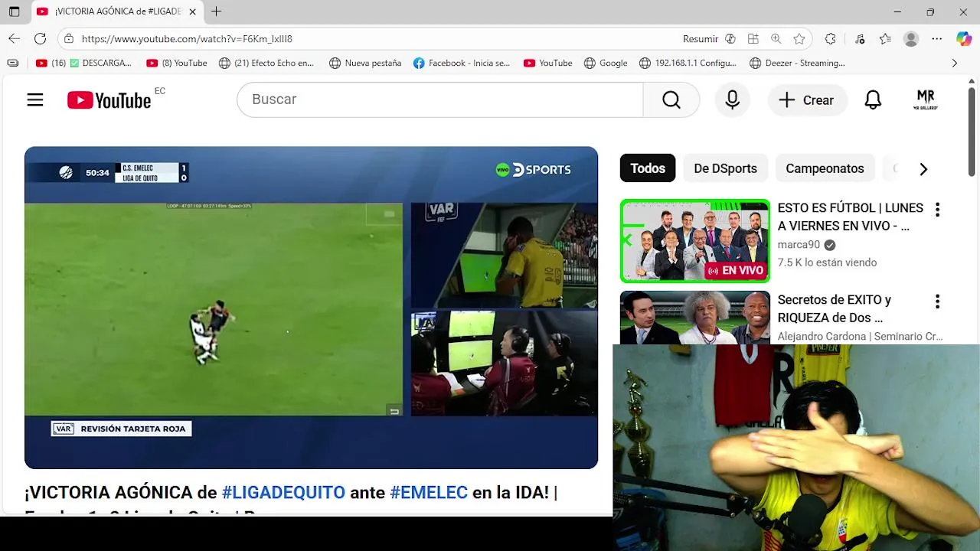This screenshot has width=980, height=551.
Task: Add page to favorites with star
Action: (799, 38)
